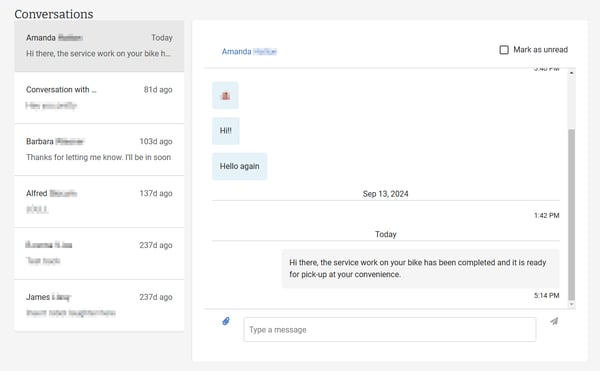The height and width of the screenshot is (371, 600).
Task: Click the paper plane send icon
Action: (x=554, y=321)
